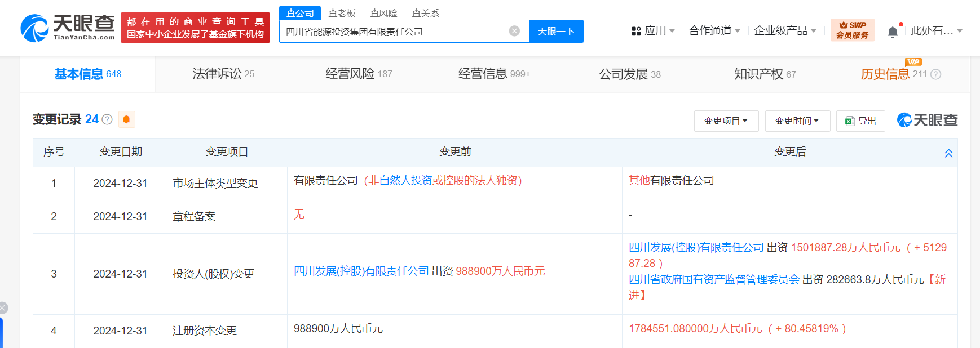Open help icon next to 变更记录
This screenshot has height=348, width=980.
coord(107,119)
